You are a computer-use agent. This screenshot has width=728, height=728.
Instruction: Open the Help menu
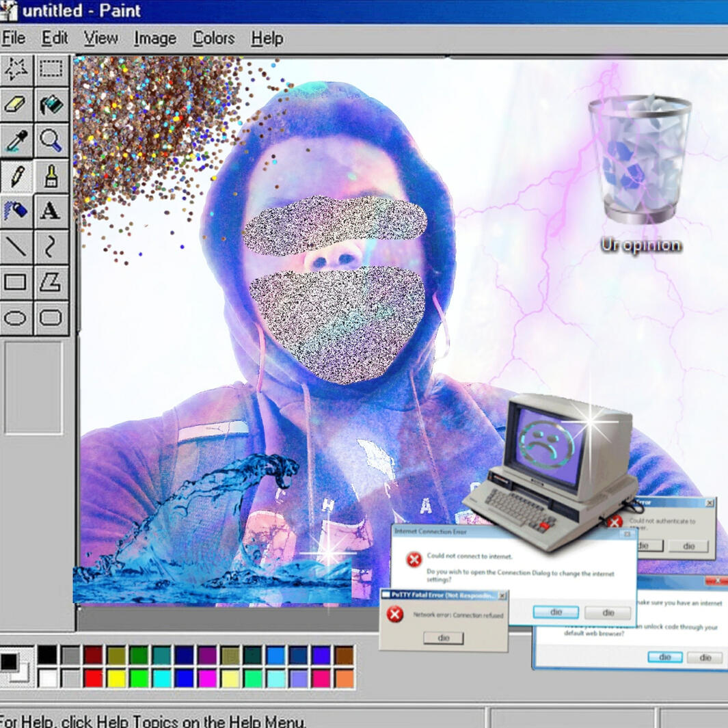[x=267, y=38]
